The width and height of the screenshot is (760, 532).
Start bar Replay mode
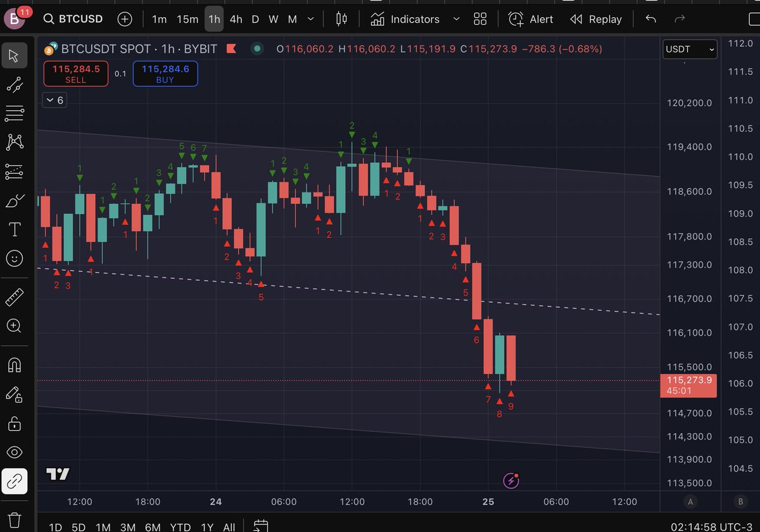595,19
